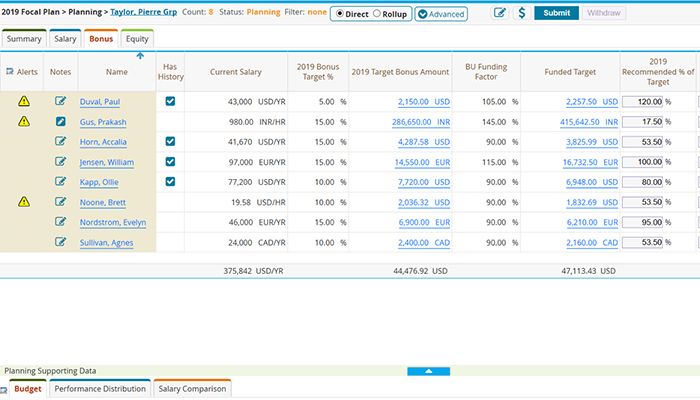Click the dollar sign currency icon
The width and height of the screenshot is (700, 400).
pyautogui.click(x=522, y=13)
